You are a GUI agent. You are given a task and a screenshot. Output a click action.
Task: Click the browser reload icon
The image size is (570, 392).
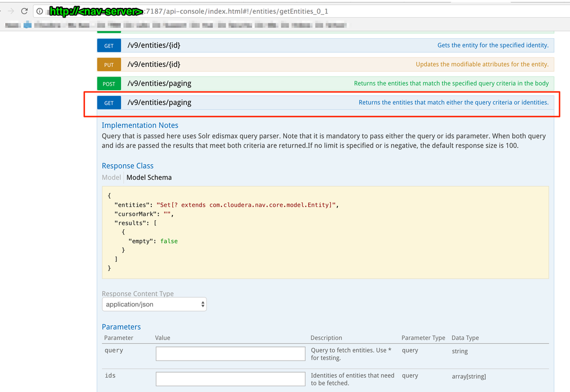pos(25,11)
